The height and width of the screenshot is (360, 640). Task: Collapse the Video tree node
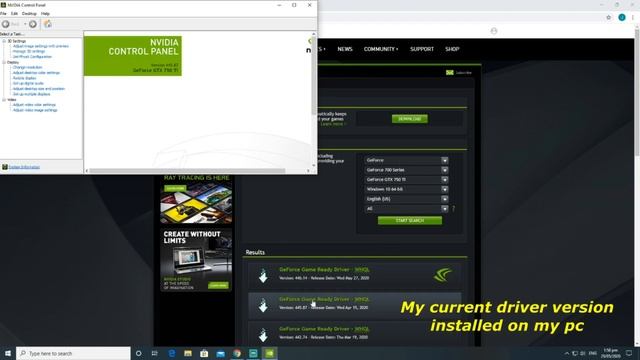point(4,100)
